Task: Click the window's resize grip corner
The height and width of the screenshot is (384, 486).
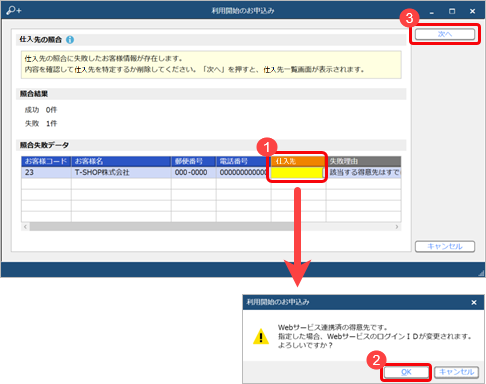Action: (481, 273)
